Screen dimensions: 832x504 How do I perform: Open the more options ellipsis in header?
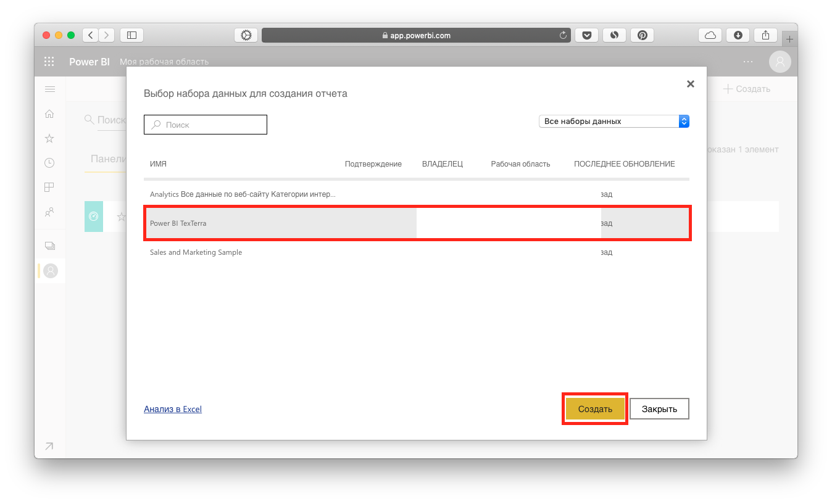[x=748, y=62]
